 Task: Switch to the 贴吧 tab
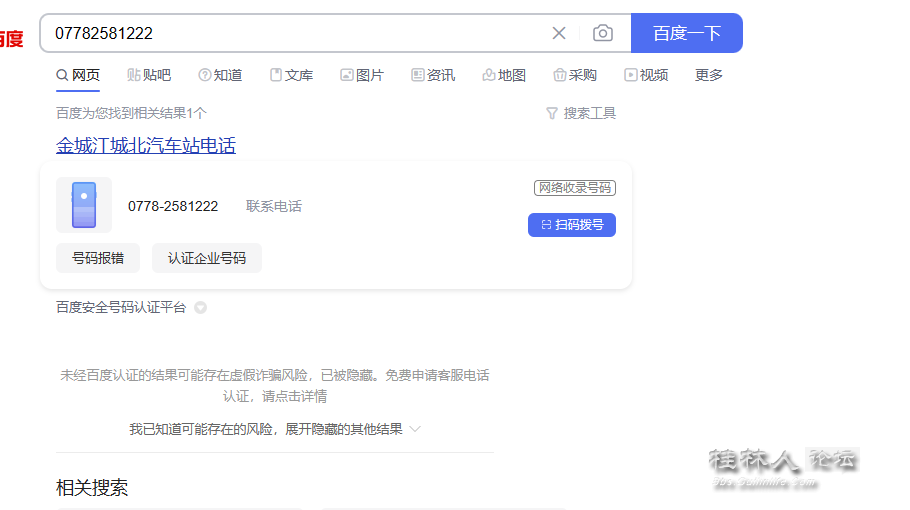coord(149,75)
